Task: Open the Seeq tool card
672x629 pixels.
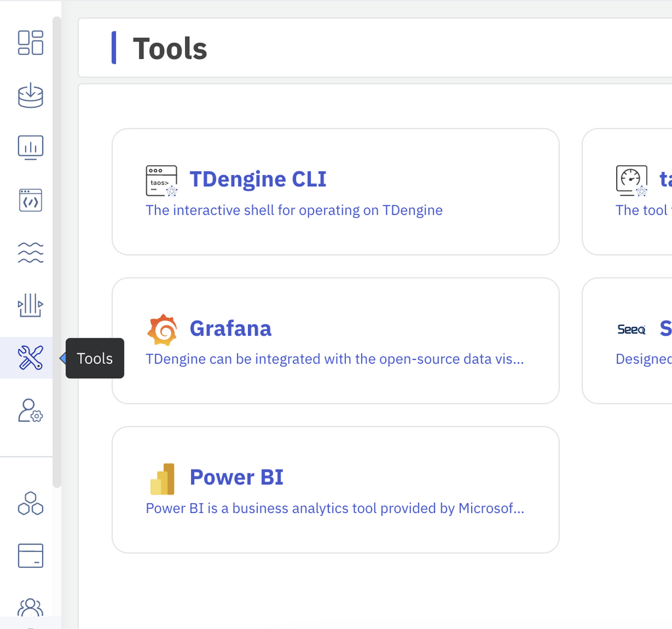Action: pyautogui.click(x=630, y=340)
